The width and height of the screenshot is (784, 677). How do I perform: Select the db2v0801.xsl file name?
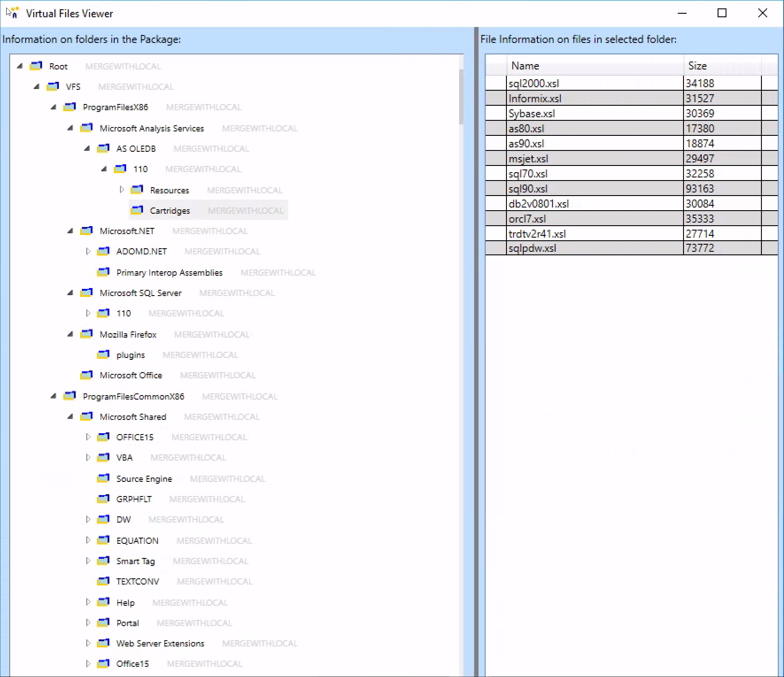click(539, 204)
